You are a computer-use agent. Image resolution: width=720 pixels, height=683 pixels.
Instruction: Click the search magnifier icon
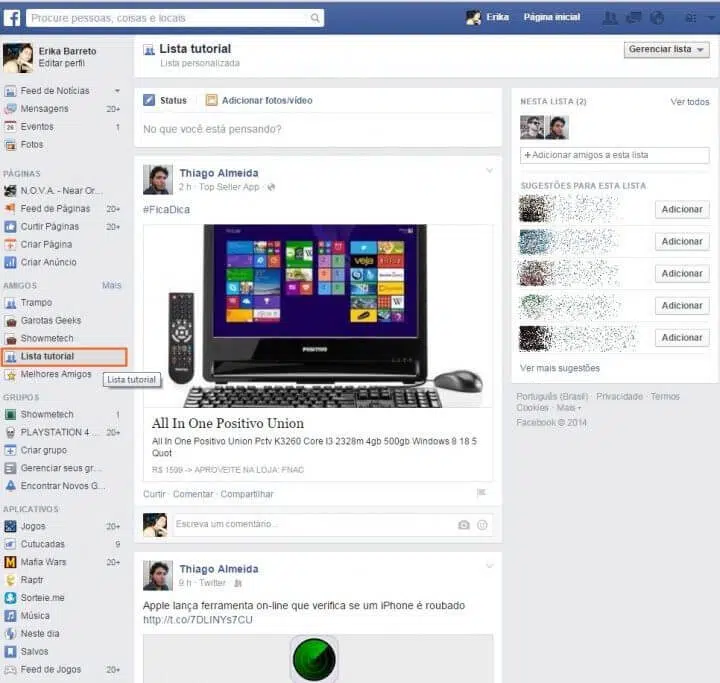315,18
